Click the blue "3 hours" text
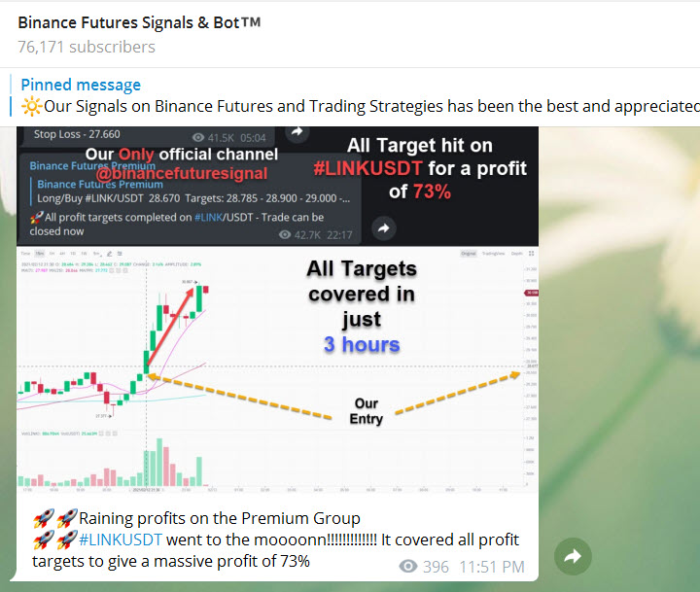The width and height of the screenshot is (700, 592). tap(362, 344)
